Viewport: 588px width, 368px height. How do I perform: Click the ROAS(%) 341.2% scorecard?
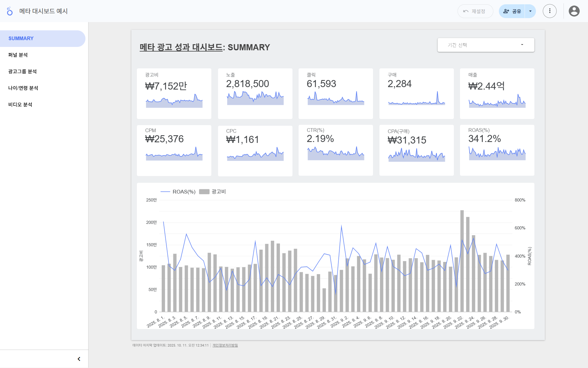pos(497,150)
